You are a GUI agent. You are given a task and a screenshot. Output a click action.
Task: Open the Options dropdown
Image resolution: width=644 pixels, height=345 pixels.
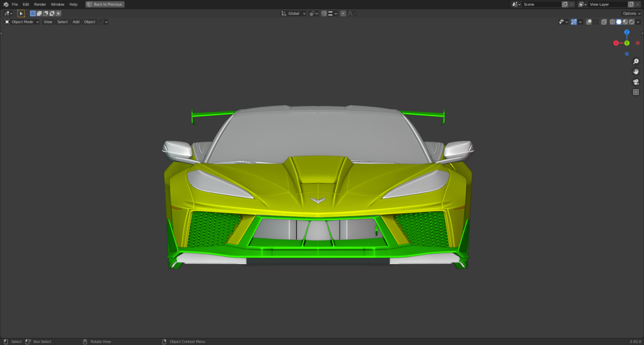(x=631, y=13)
